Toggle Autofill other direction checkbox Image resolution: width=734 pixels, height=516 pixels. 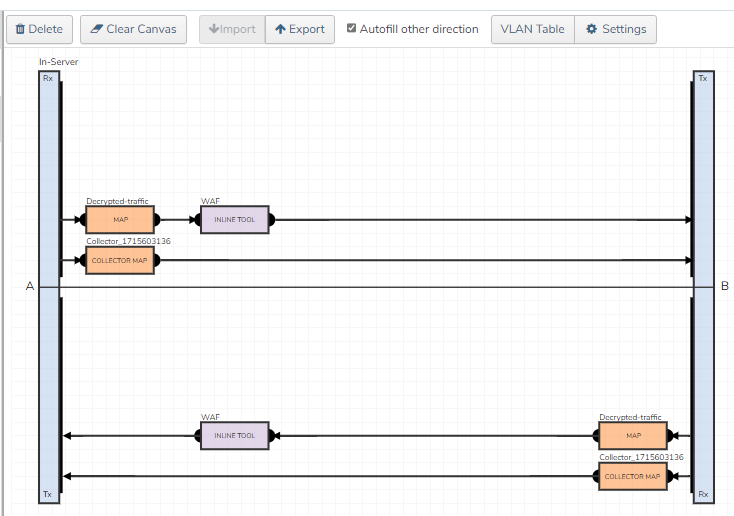pos(351,28)
